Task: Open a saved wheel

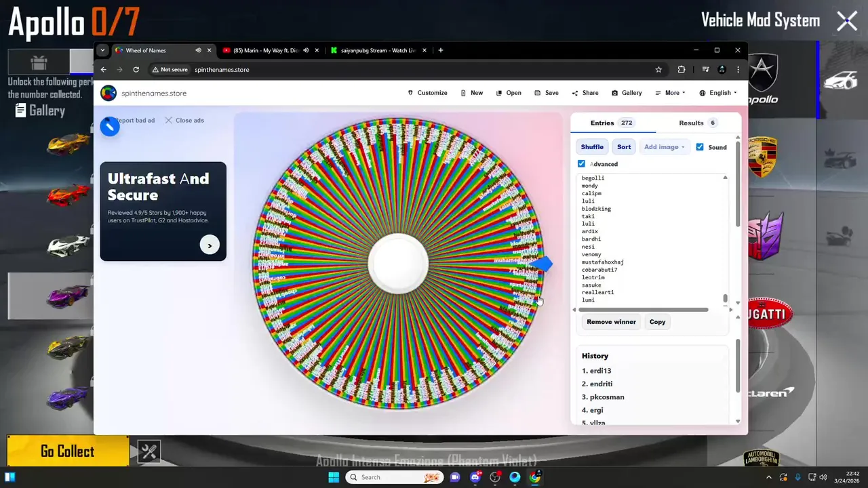Action: (x=509, y=93)
